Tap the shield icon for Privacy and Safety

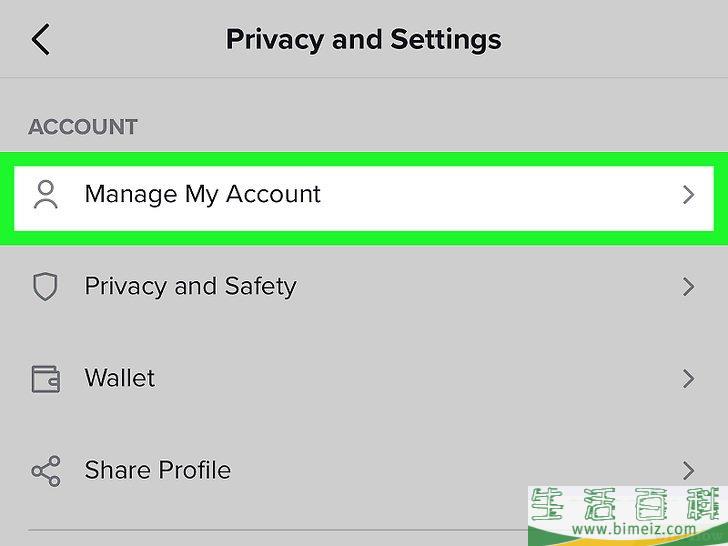coord(45,286)
